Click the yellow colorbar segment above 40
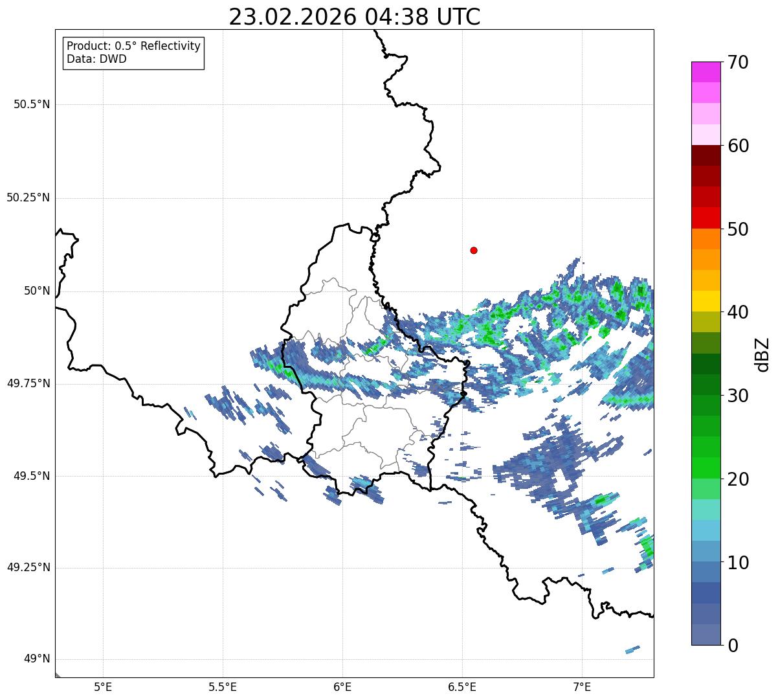 coord(706,301)
